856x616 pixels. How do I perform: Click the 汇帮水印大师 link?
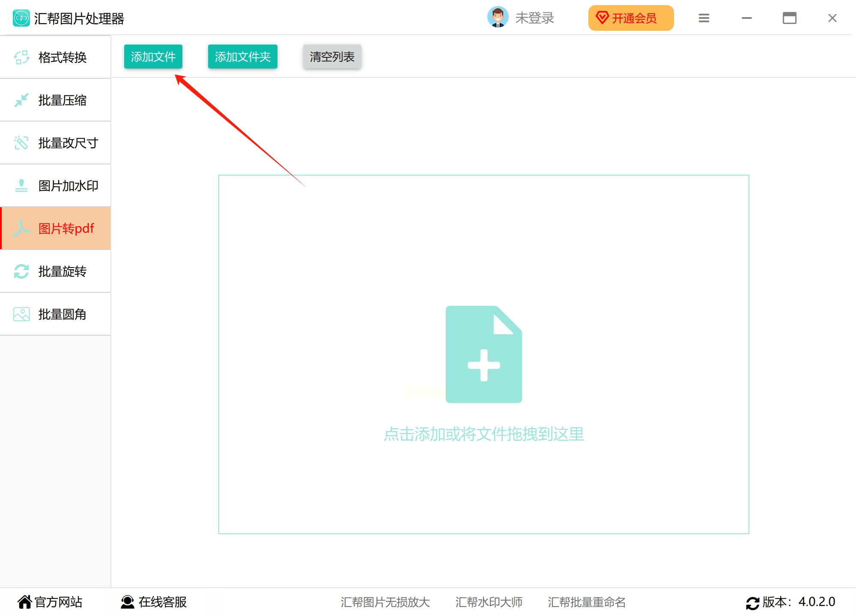489,602
